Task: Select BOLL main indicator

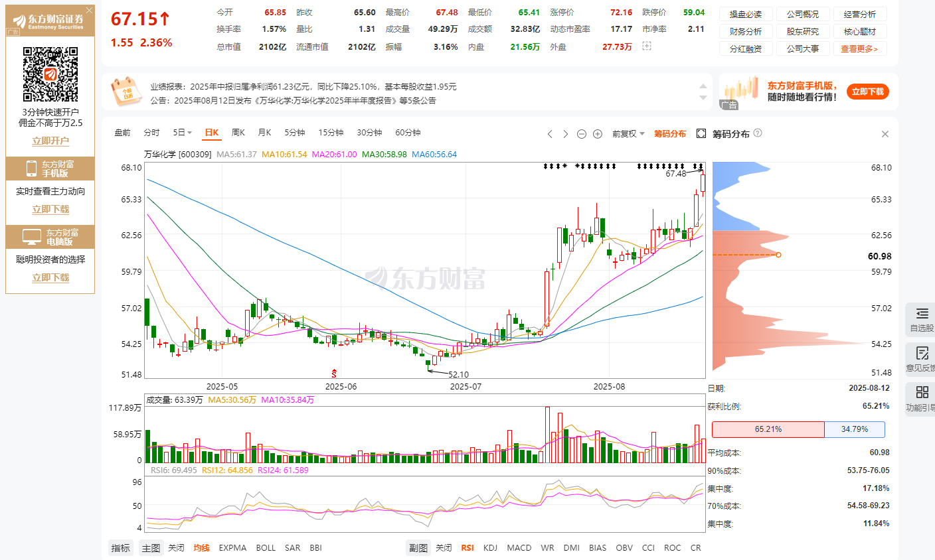Action: pyautogui.click(x=266, y=548)
